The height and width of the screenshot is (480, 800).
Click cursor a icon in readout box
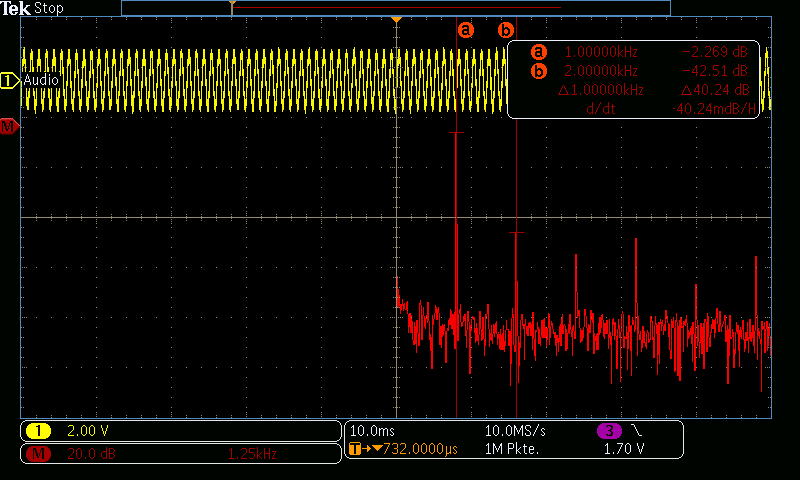tap(538, 52)
